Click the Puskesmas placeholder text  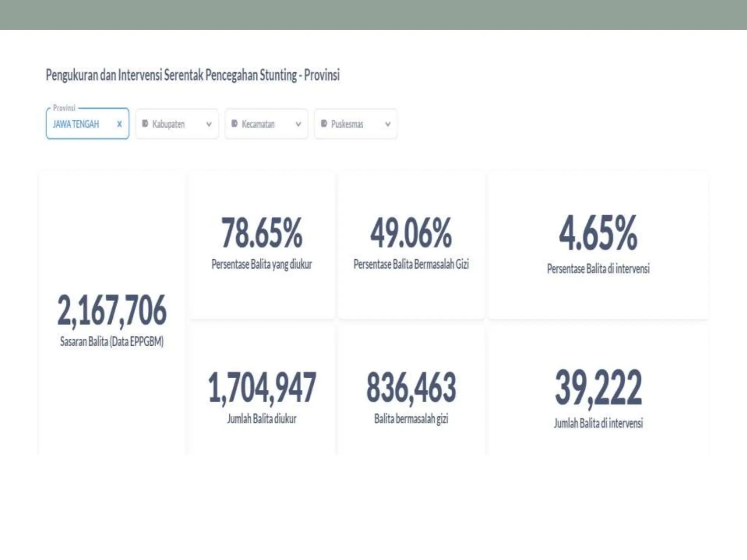(347, 124)
